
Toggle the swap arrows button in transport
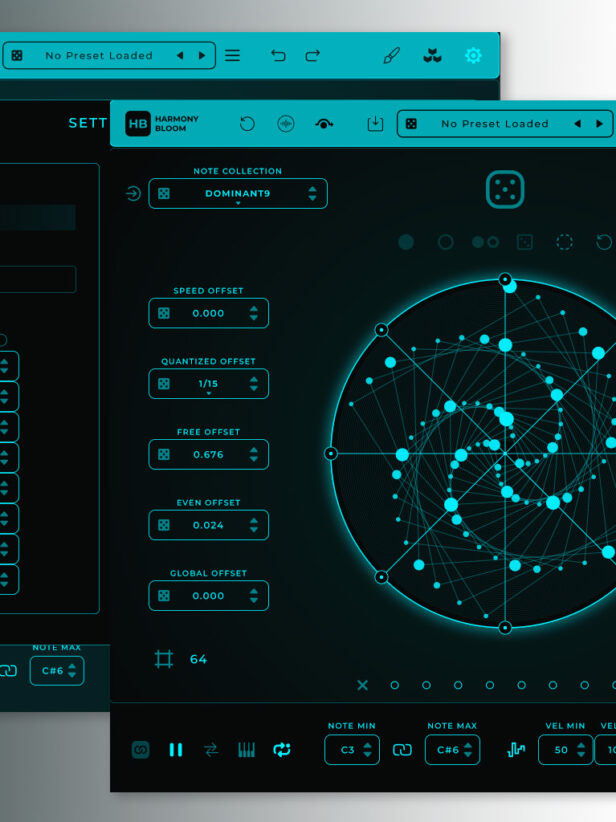[211, 750]
